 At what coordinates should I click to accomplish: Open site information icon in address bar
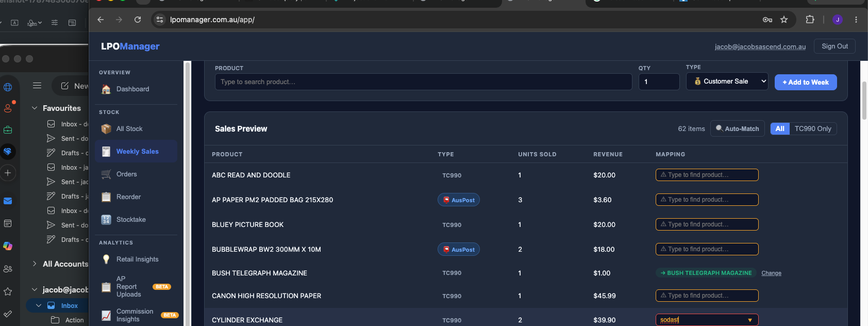pos(160,20)
